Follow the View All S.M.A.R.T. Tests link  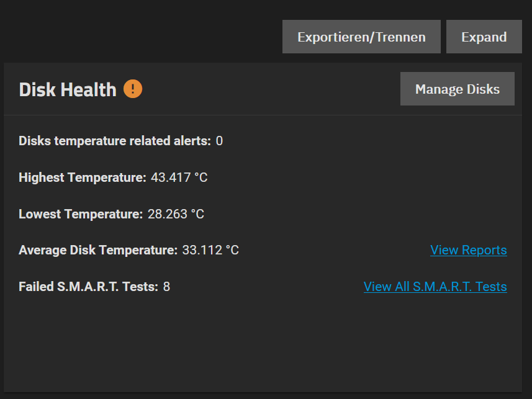pyautogui.click(x=435, y=287)
